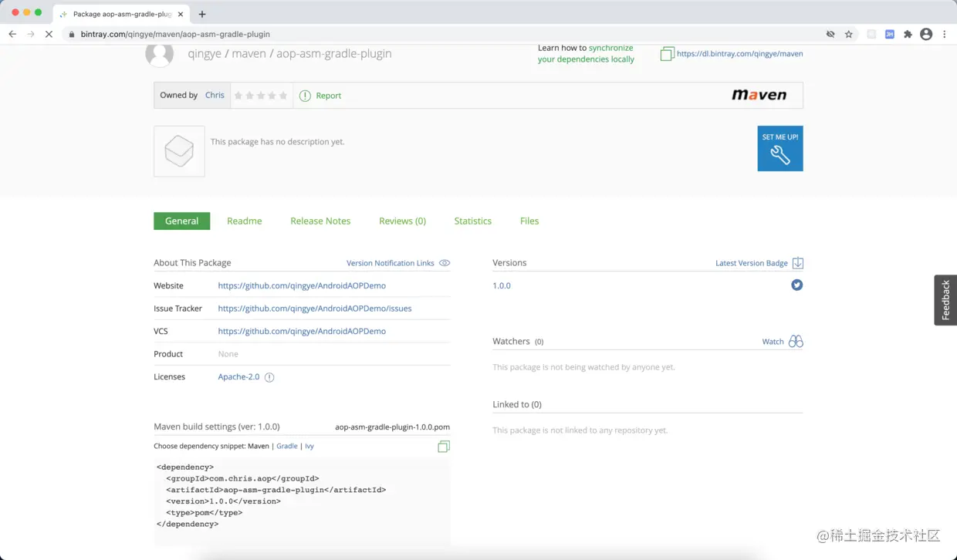
Task: Click qingye in the breadcrumb
Action: pyautogui.click(x=203, y=53)
